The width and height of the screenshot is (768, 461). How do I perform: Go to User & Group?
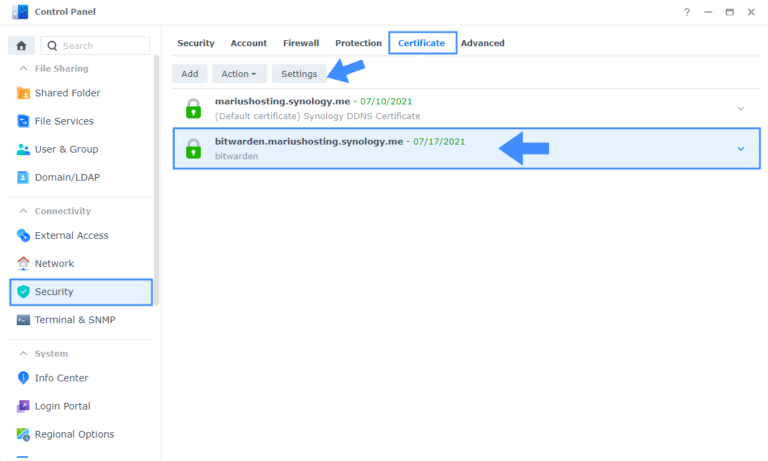pyautogui.click(x=66, y=149)
